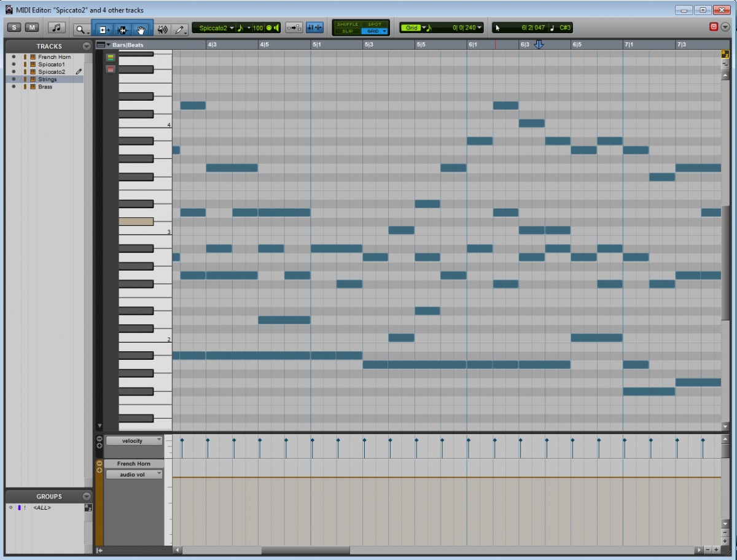Select the Brass track in track list
737x560 pixels.
[x=45, y=87]
